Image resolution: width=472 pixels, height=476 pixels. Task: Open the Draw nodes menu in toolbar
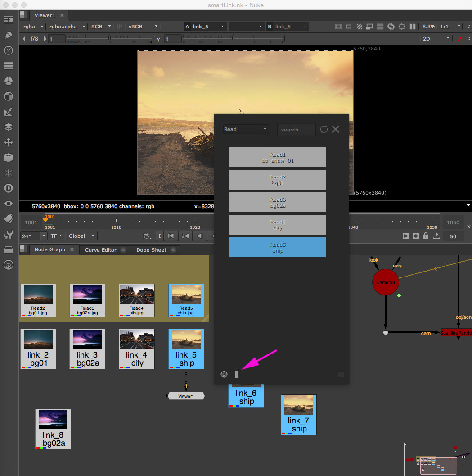pyautogui.click(x=8, y=35)
